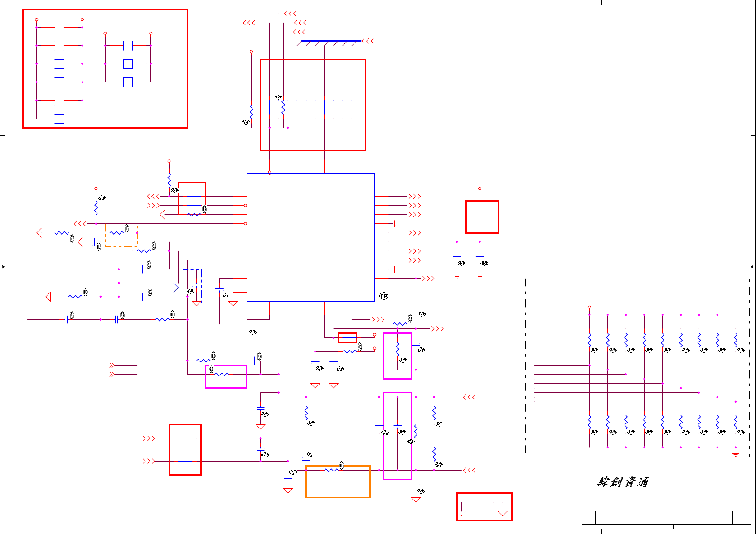This screenshot has width=756, height=534.
Task: Select the solid orange rectangle near bottom
Action: click(338, 481)
